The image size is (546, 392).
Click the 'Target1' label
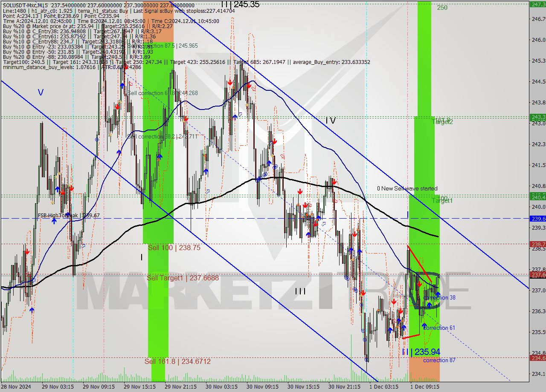(442, 200)
